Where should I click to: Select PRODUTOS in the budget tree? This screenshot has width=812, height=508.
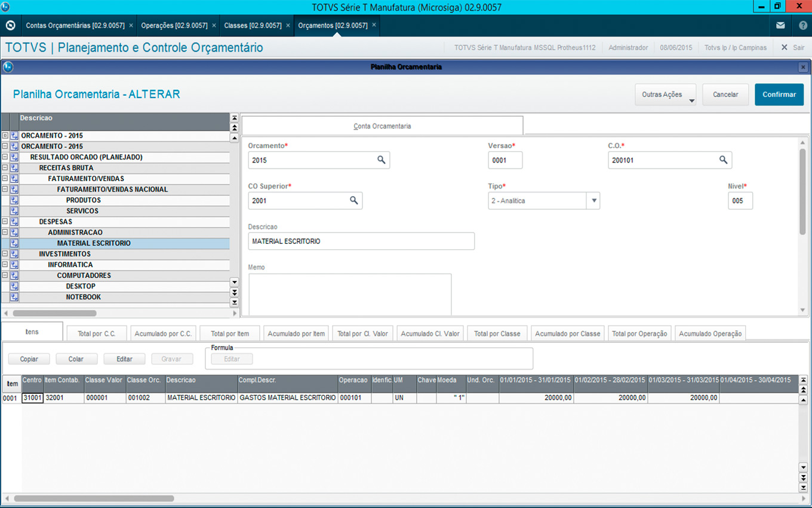coord(83,200)
